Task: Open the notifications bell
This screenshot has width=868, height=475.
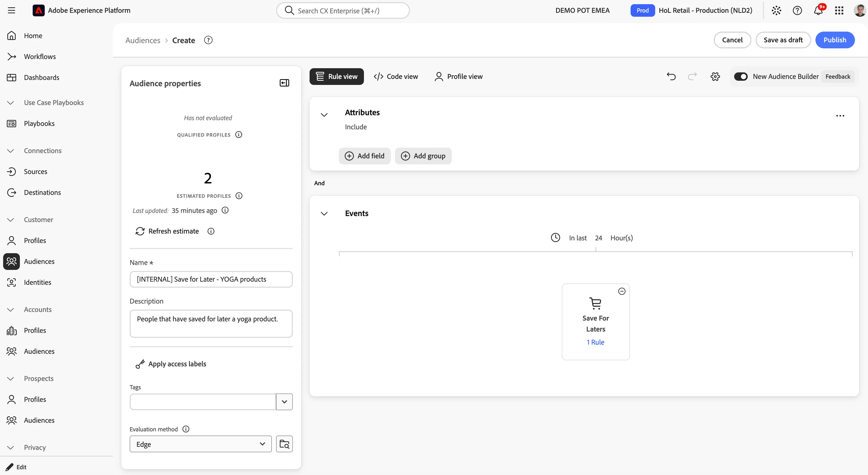Action: (x=818, y=10)
